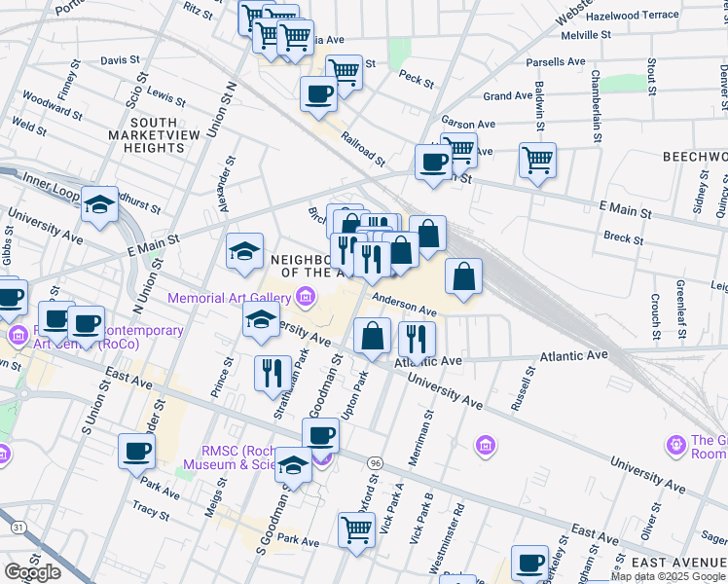Select the shopping cart marker near Oxford St
Viewport: 728px width, 584px height.
(x=357, y=530)
